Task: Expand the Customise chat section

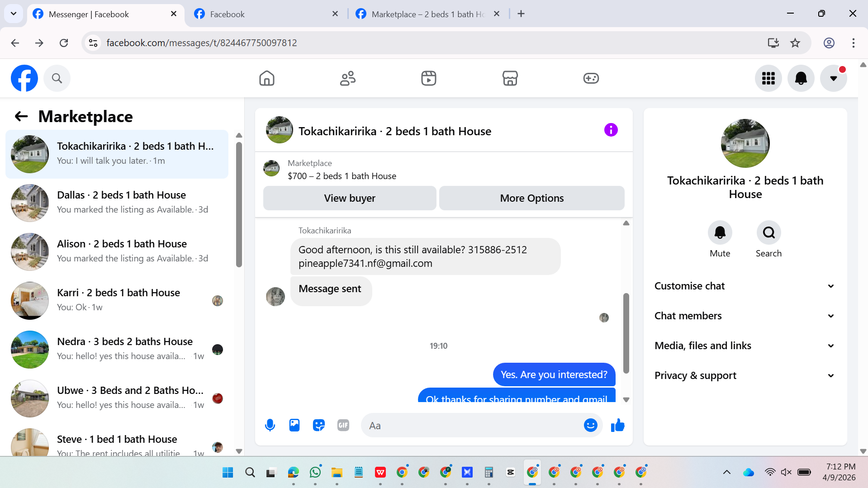Action: tap(745, 286)
